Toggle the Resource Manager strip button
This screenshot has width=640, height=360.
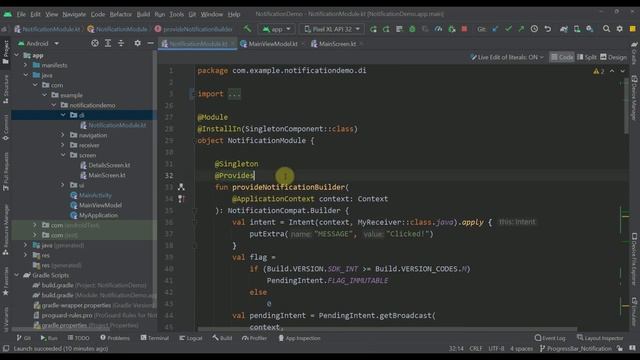[x=5, y=230]
